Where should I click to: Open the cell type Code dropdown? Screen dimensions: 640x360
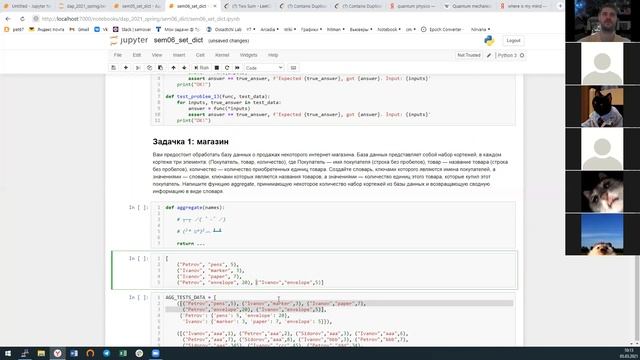(264, 68)
